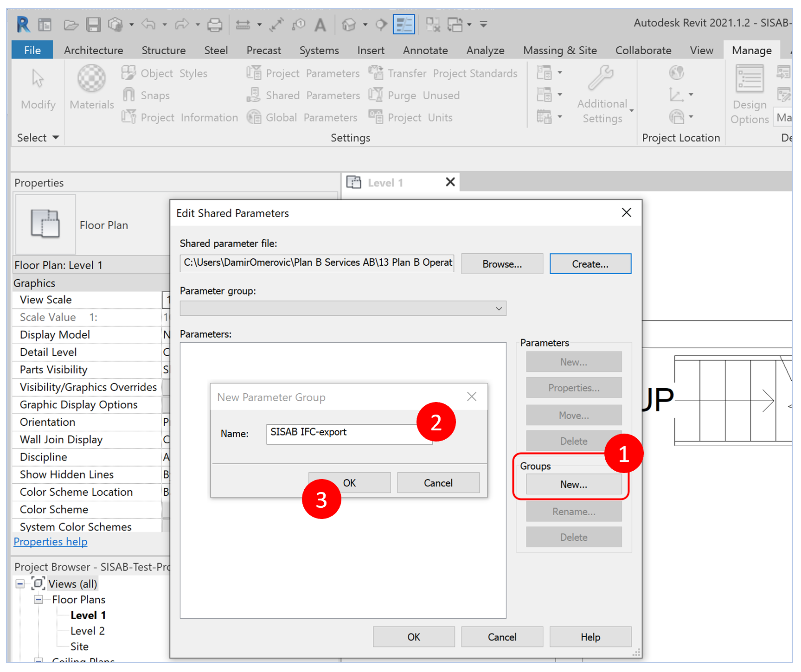Expand the Undo history dropdown arrow
Screen dimensions: 801x672
click(165, 25)
